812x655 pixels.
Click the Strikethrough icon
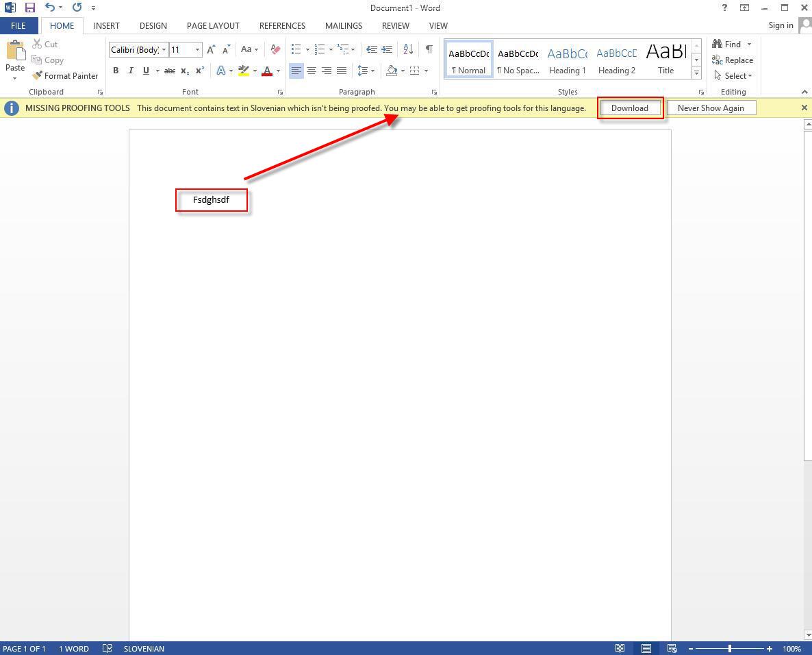tap(169, 71)
